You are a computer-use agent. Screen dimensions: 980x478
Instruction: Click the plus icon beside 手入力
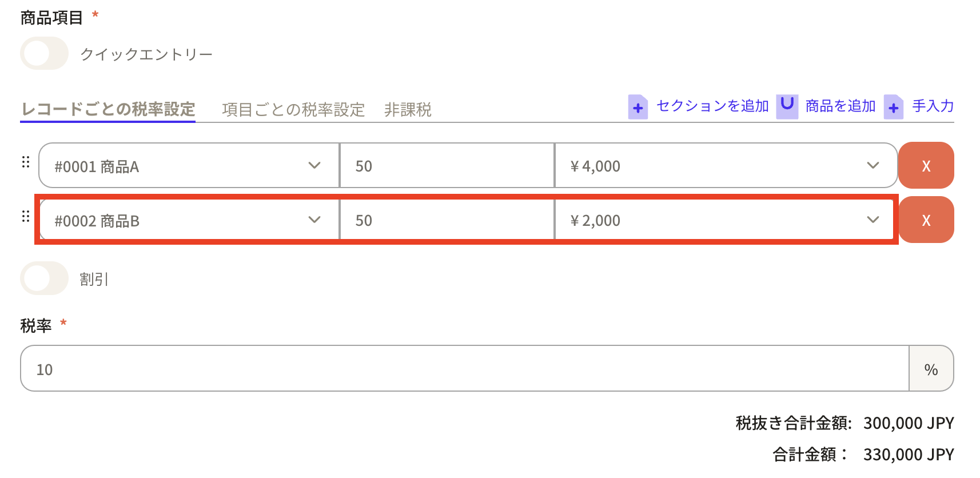[893, 107]
